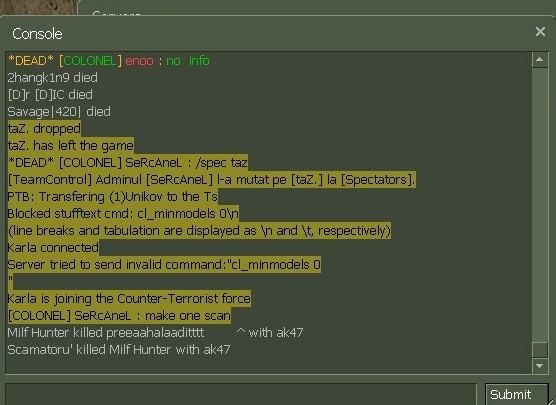Click the 'make one scan' chat line
The image size is (556, 405).
pos(119,316)
